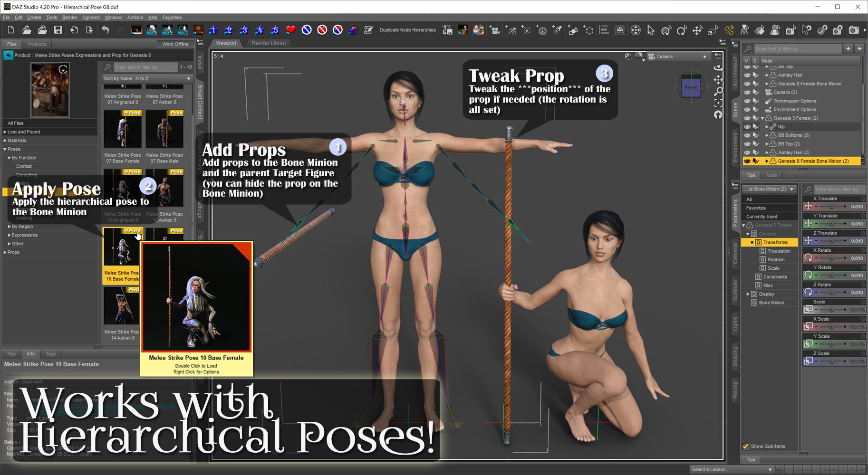Open the Render menu
The image size is (868, 475).
[69, 18]
